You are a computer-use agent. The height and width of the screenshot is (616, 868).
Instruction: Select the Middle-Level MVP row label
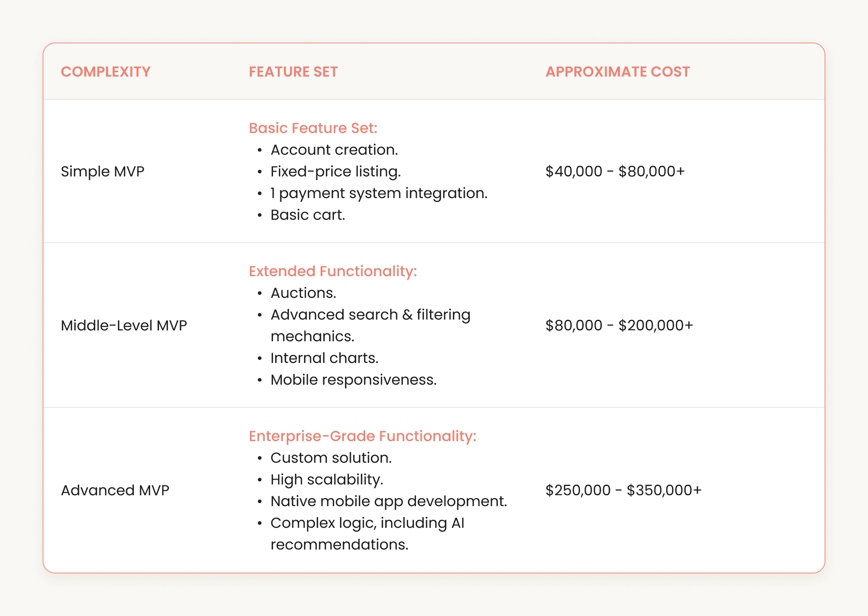tap(124, 325)
